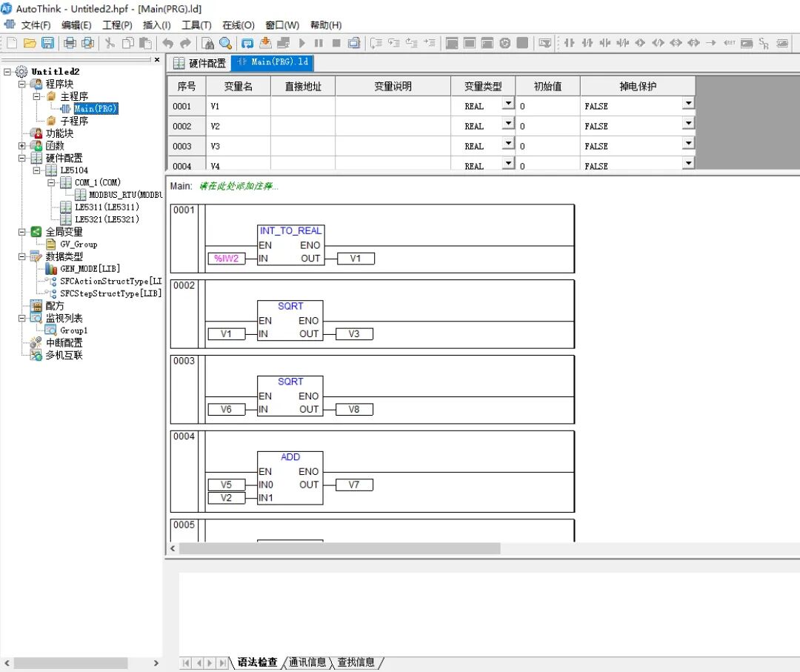
Task: Cut selection with scissors icon
Action: click(x=110, y=44)
